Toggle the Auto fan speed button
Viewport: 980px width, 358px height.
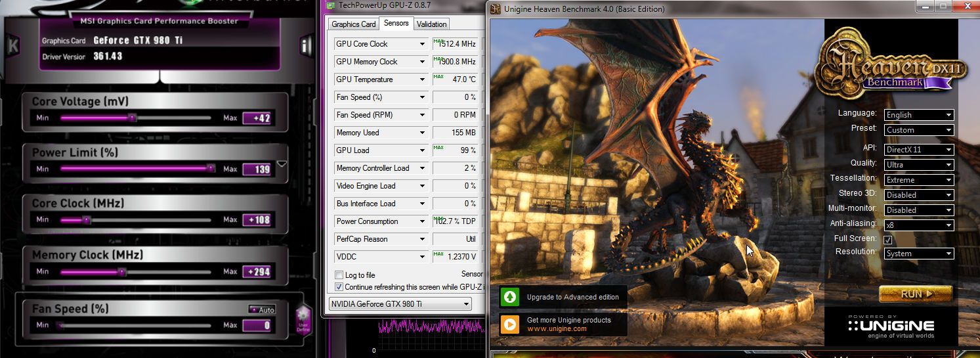pos(263,309)
